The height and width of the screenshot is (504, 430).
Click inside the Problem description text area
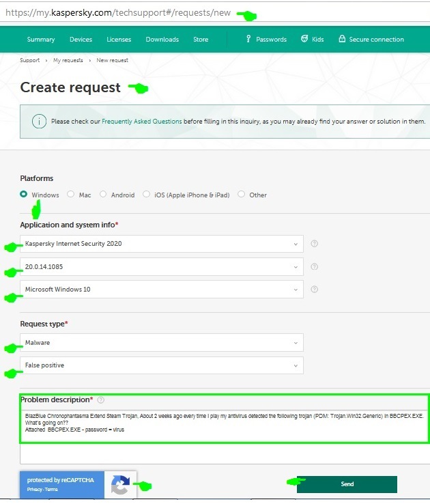(x=225, y=436)
